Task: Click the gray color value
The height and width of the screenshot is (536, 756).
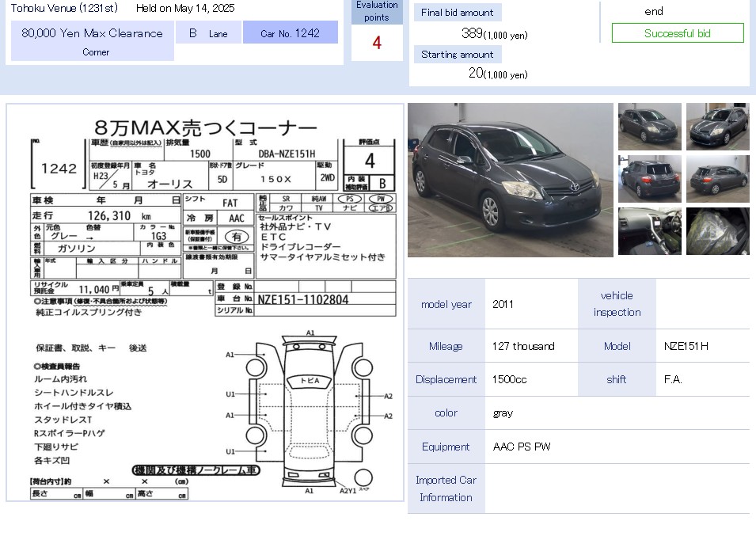Action: (503, 413)
